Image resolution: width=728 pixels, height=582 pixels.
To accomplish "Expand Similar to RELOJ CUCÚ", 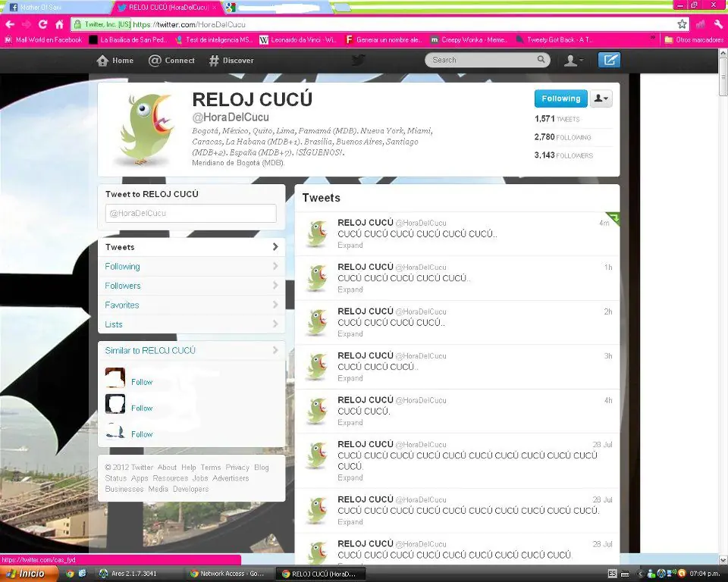I will tap(191, 350).
